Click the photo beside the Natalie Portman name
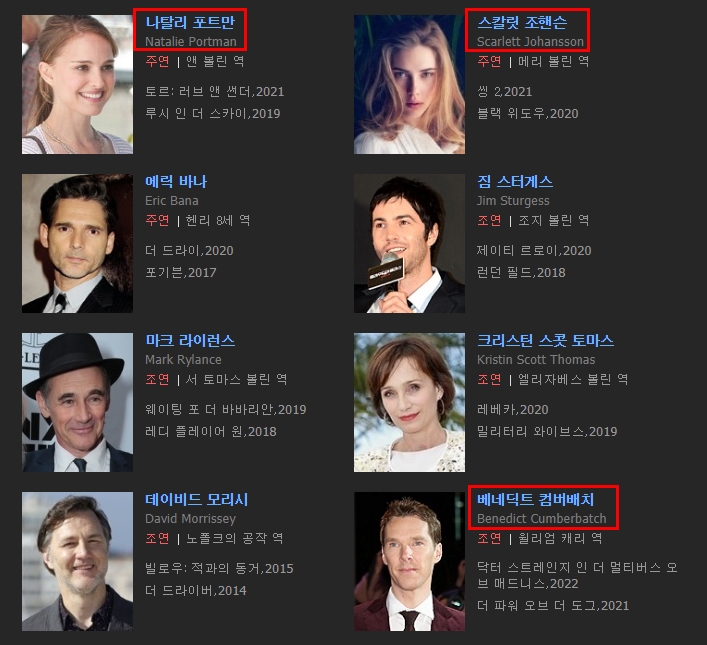Viewport: 707px width, 645px height. [77, 84]
